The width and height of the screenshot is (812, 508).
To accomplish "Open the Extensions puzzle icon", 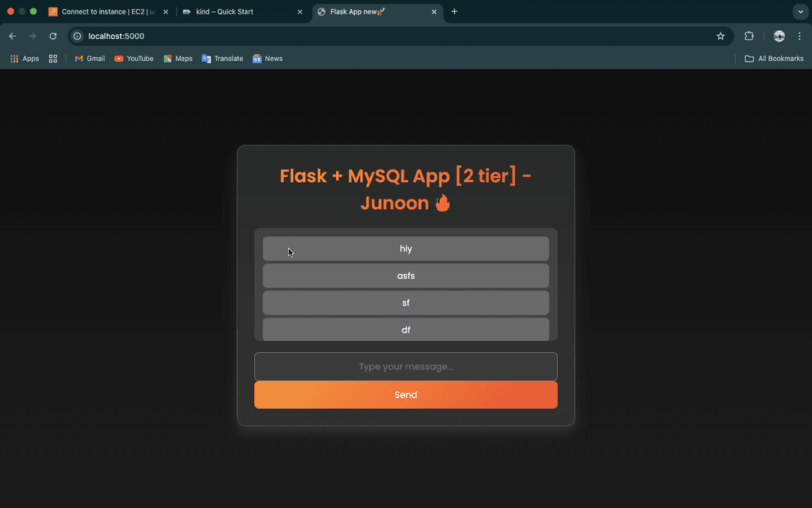I will pos(749,36).
